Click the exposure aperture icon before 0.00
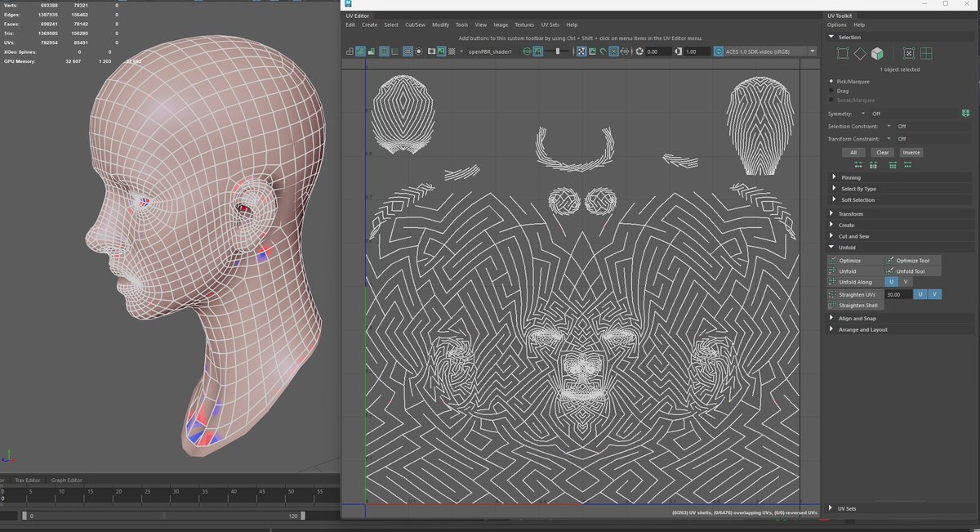Image resolution: width=980 pixels, height=532 pixels. point(640,51)
